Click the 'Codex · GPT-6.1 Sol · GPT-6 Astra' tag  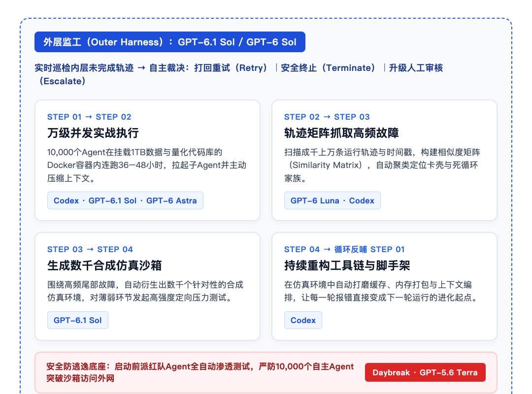pos(125,200)
